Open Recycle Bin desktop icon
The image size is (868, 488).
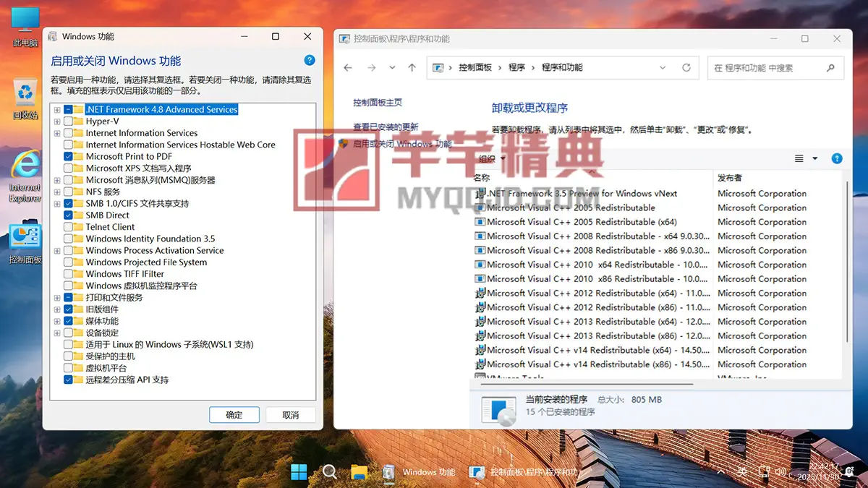(25, 98)
